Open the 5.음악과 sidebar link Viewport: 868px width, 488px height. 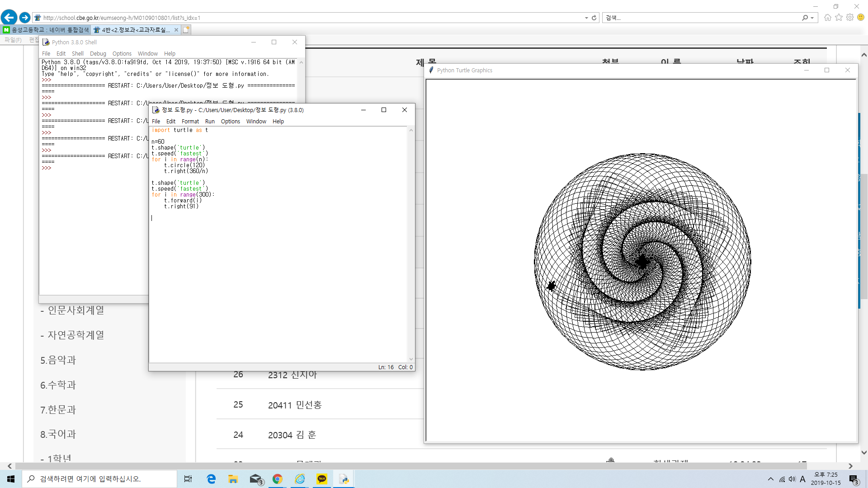[58, 360]
